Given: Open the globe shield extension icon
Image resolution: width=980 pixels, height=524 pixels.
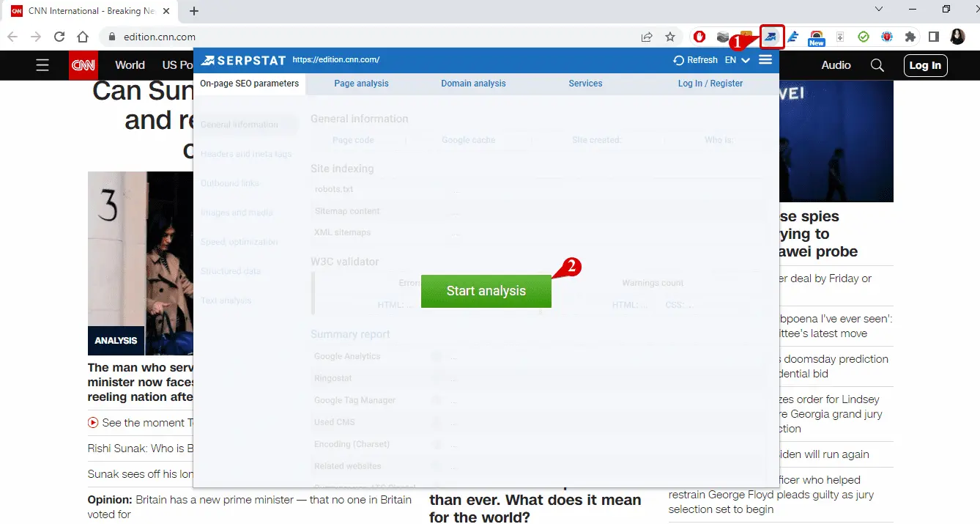Looking at the screenshot, I should tap(887, 37).
